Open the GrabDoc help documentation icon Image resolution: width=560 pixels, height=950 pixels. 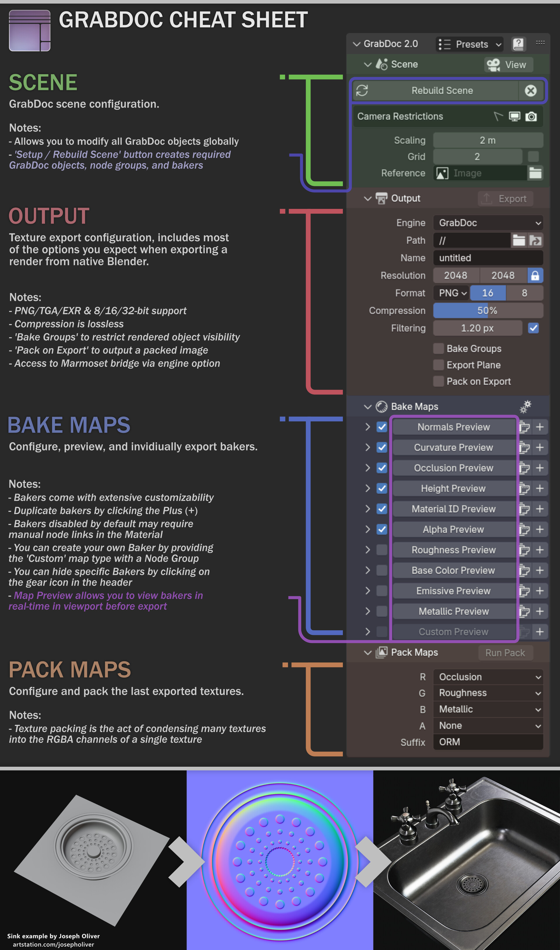point(519,44)
